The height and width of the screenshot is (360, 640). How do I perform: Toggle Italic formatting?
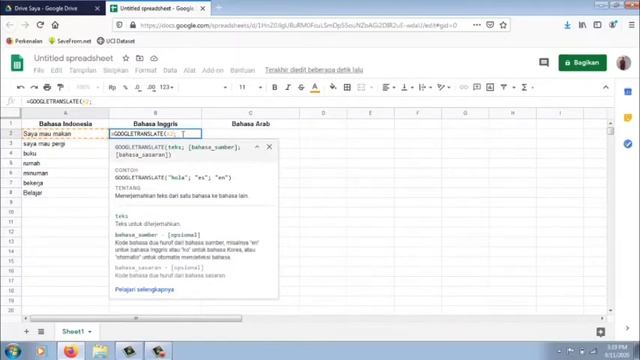point(288,87)
